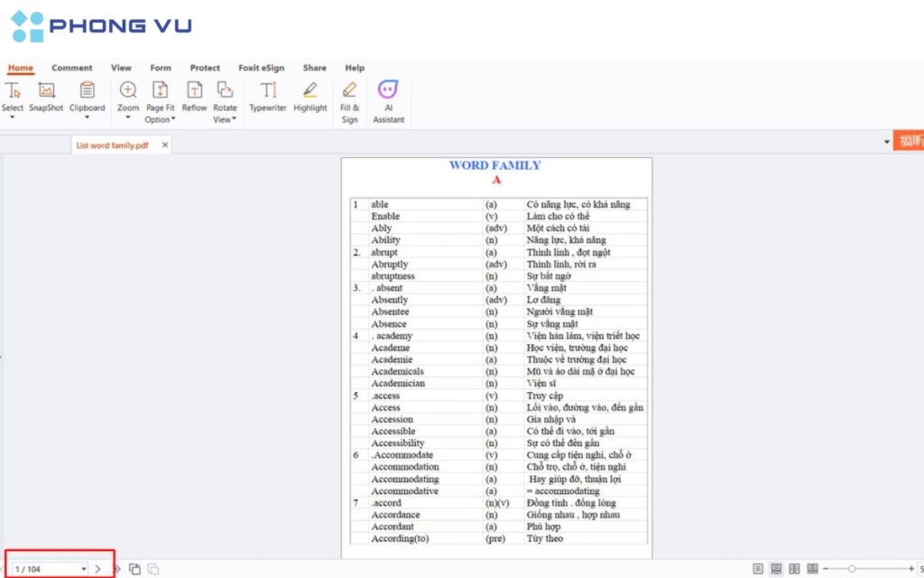Screen dimensions: 924x578
Task: Choose the Highlight tool
Action: click(x=310, y=97)
